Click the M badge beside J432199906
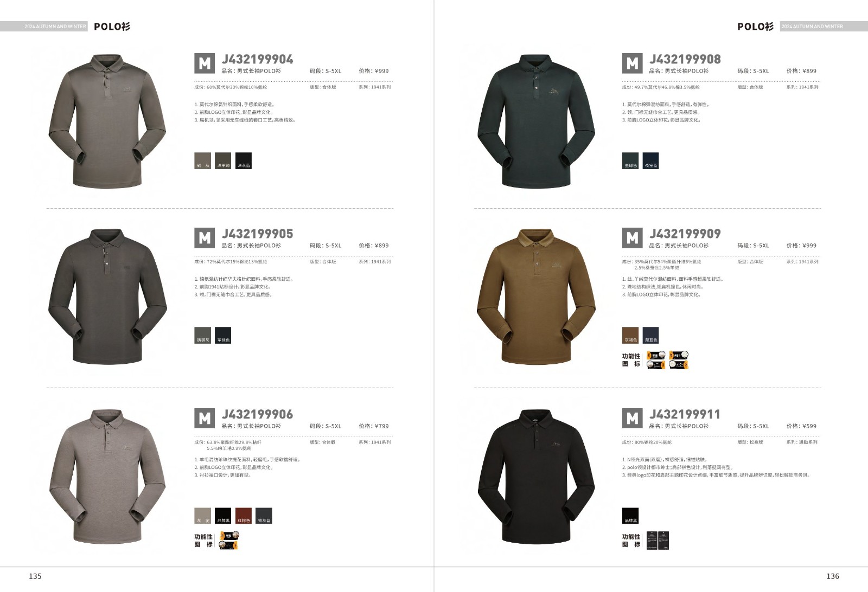Screen dimensions: 868x592 tap(205, 419)
